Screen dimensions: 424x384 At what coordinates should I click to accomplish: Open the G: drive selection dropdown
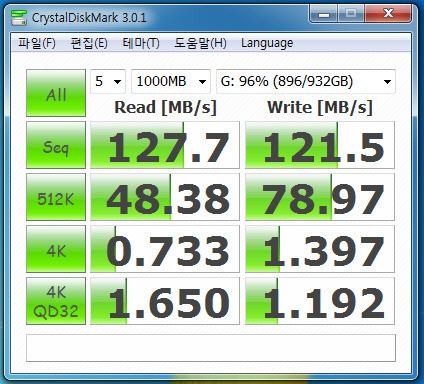306,81
